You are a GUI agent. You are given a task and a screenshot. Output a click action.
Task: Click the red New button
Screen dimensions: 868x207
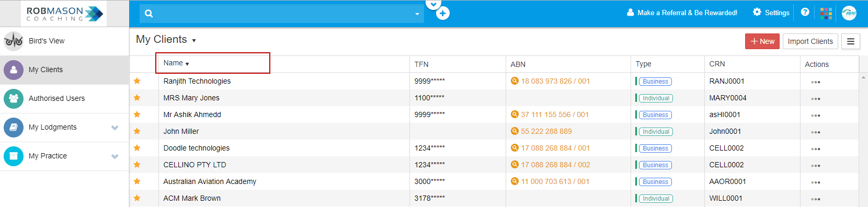pyautogui.click(x=762, y=41)
